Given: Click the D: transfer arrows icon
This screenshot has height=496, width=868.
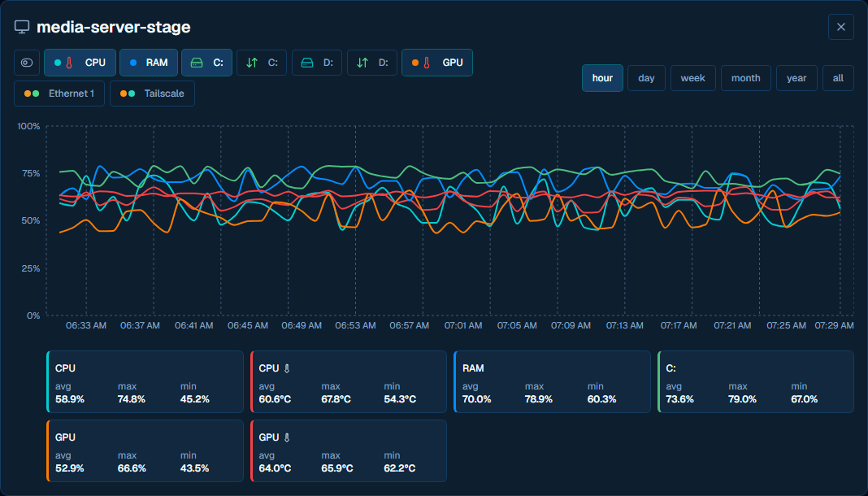Looking at the screenshot, I should point(362,63).
